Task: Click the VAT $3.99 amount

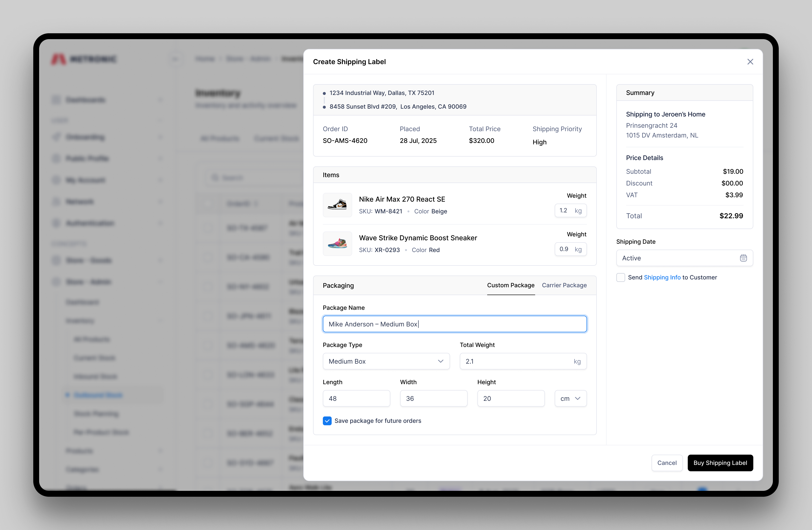Action: point(734,195)
